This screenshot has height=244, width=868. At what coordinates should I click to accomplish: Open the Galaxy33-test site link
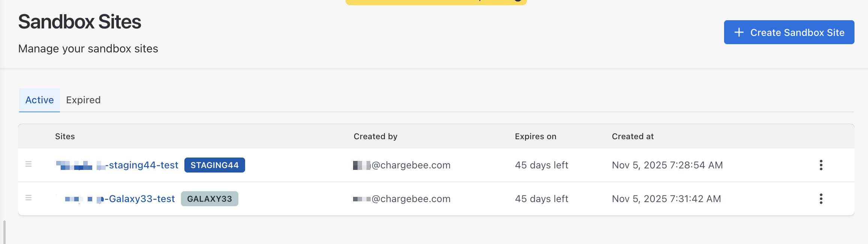point(141,199)
